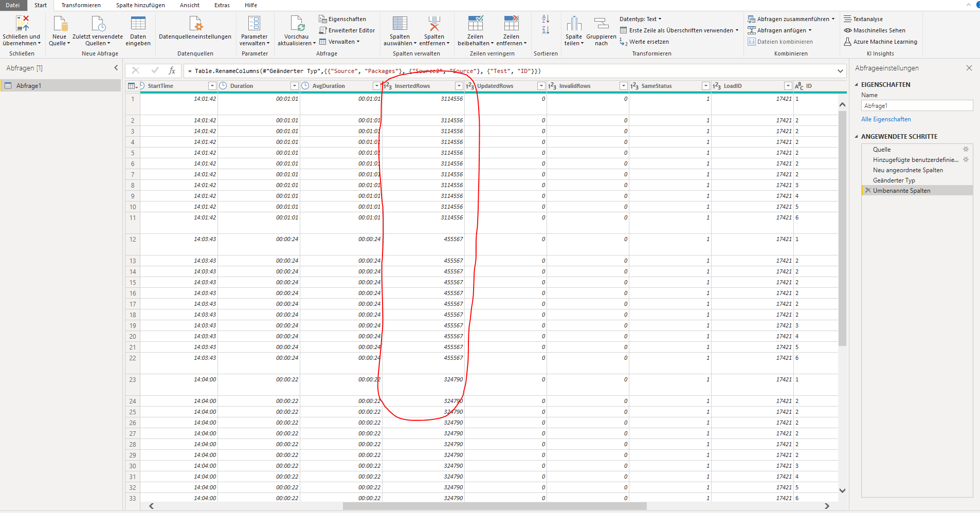Click the query Name input field
Image resolution: width=980 pixels, height=513 pixels.
[x=917, y=106]
